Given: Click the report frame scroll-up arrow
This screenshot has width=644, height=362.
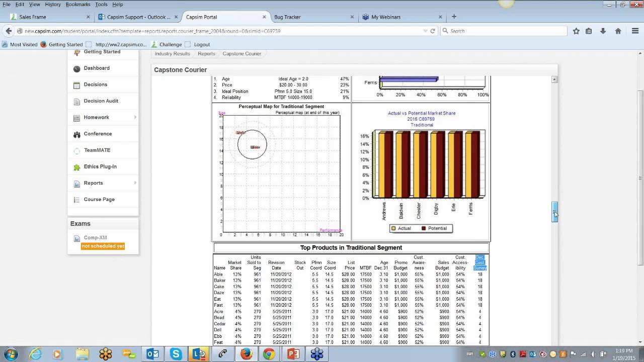Looking at the screenshot, I should click(x=554, y=79).
